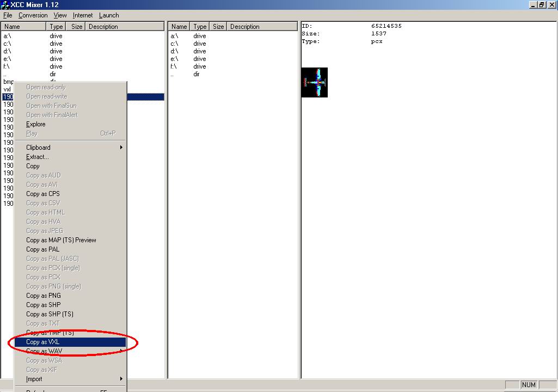558x392 pixels.
Task: Choose Copy as VXL from context menu
Action: click(x=70, y=342)
